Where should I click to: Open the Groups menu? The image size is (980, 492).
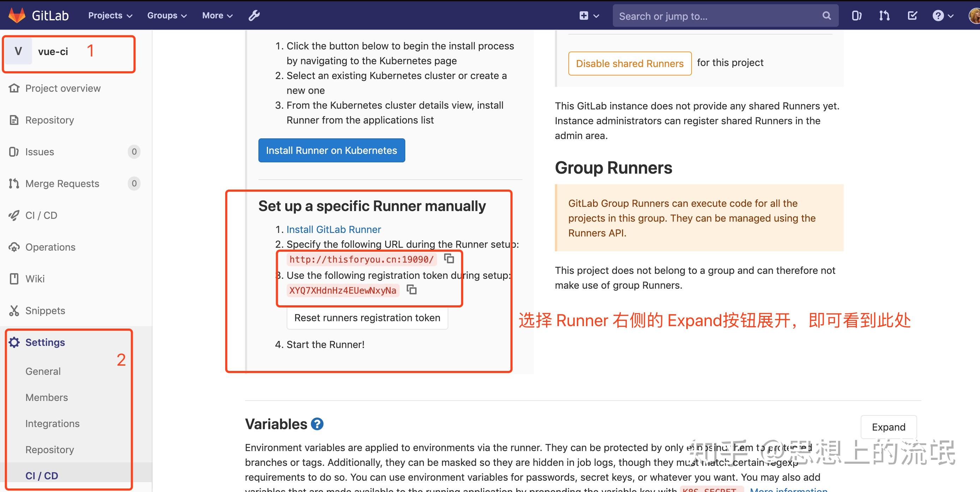coord(166,15)
